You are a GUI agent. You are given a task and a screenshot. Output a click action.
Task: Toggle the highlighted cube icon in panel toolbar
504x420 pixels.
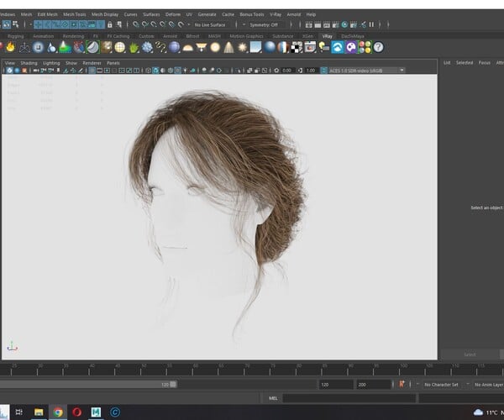(x=155, y=71)
